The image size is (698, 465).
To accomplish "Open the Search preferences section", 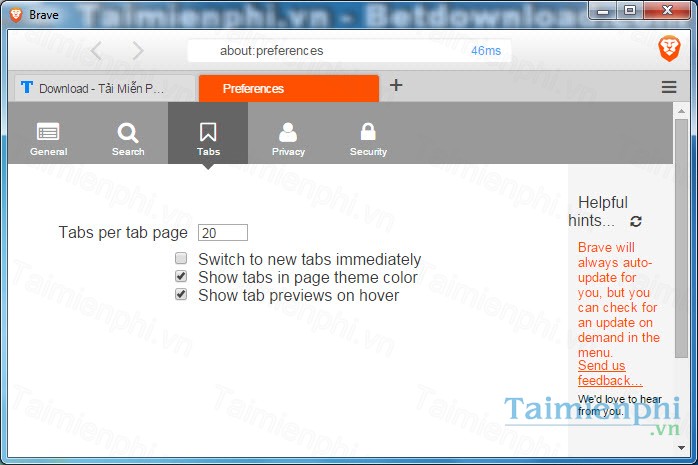I will click(128, 139).
